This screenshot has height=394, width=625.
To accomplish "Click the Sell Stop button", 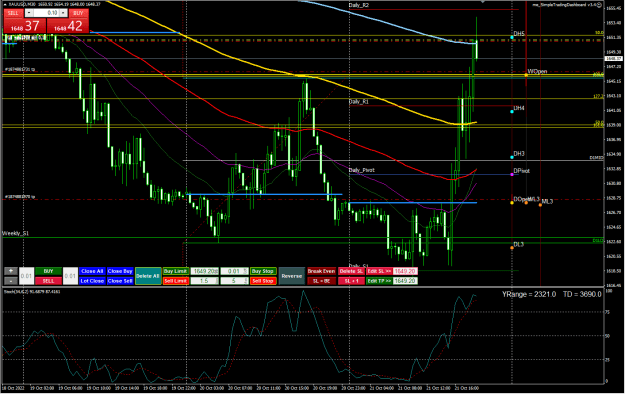I will (x=263, y=281).
